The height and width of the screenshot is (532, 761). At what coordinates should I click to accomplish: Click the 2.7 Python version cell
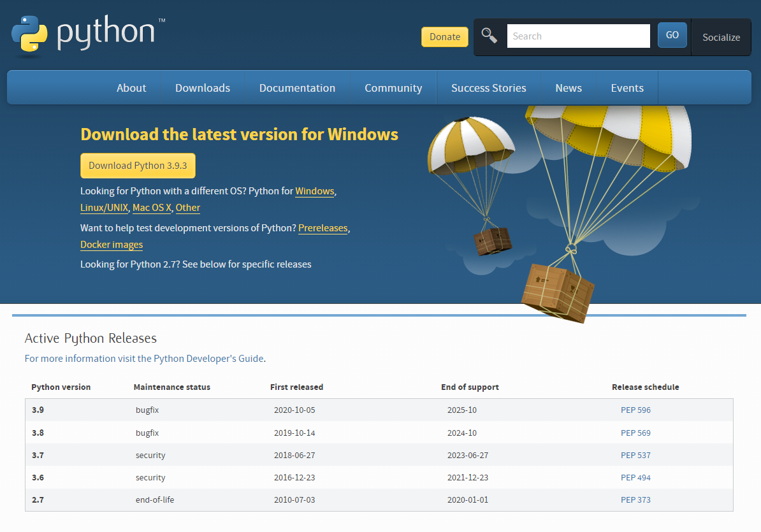[38, 500]
